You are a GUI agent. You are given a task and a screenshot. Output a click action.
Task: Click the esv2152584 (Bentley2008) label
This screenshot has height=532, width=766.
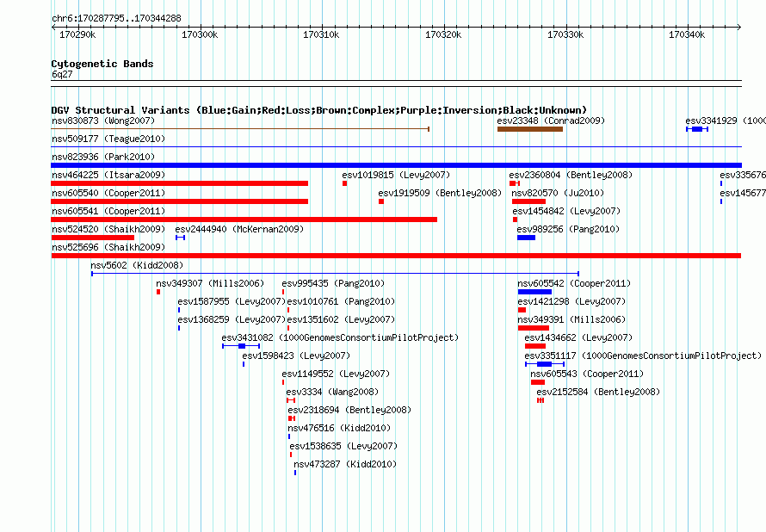point(598,392)
